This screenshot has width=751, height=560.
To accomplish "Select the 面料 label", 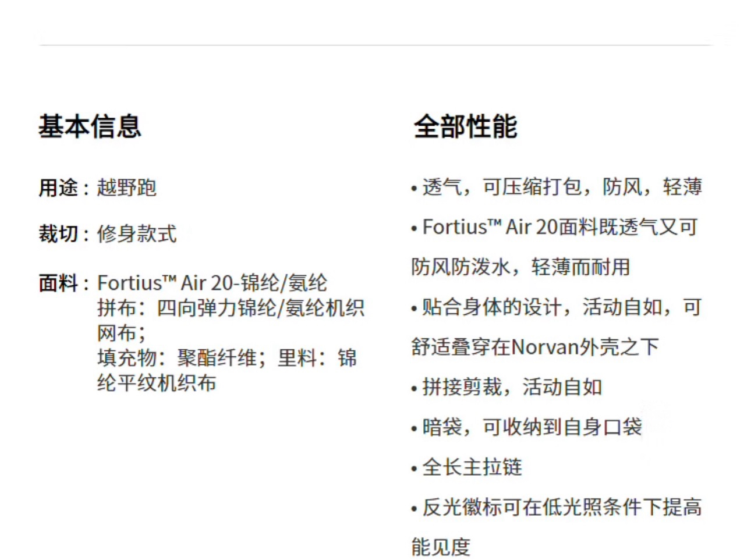I will pyautogui.click(x=58, y=283).
